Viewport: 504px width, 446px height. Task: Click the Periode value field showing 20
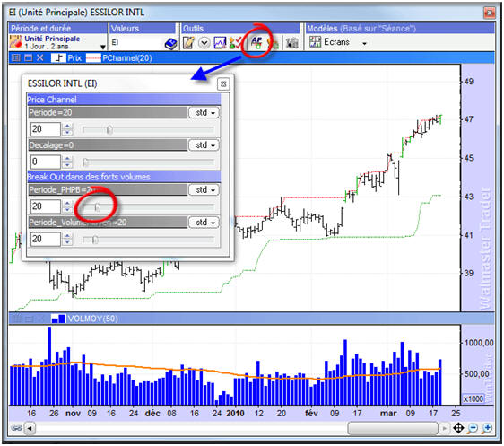[x=46, y=129]
